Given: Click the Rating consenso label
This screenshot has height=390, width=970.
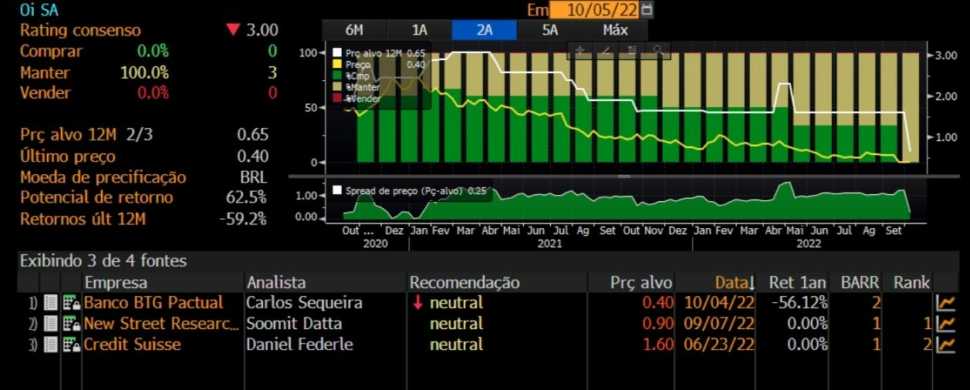Looking at the screenshot, I should pos(80,30).
